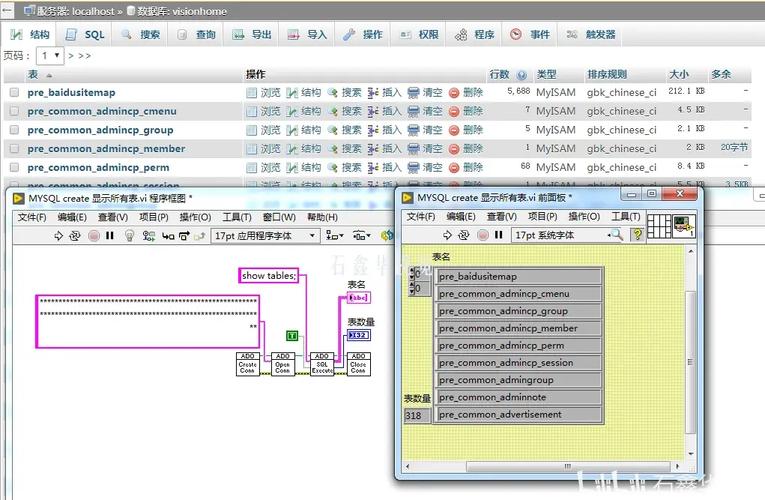Click retain wire values icon
Viewport: 765px width, 500px height.
(x=149, y=236)
